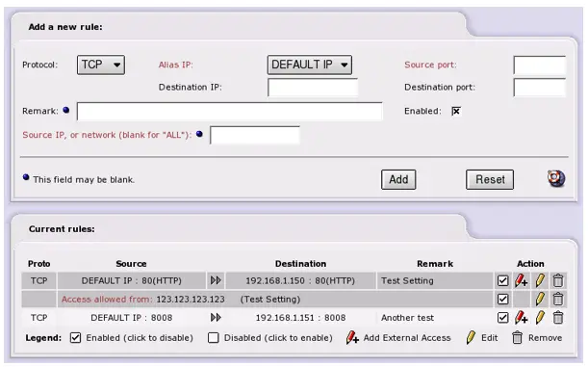Click the Action column header
Viewport: 588px width, 367px height.
coord(530,263)
